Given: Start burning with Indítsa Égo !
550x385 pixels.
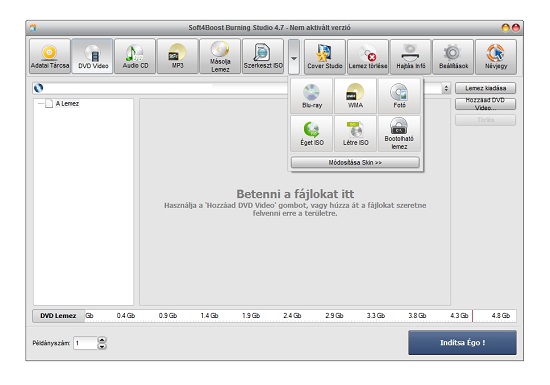Looking at the screenshot, I should coord(462,343).
